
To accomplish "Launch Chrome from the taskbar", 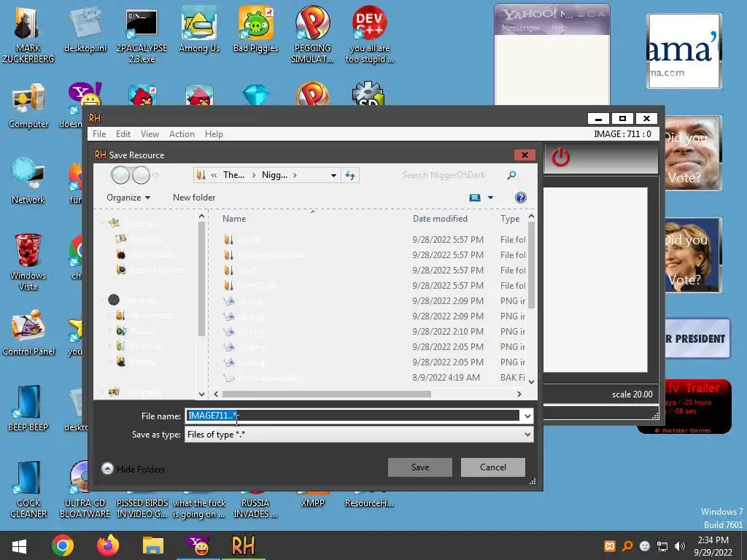I will [63, 545].
